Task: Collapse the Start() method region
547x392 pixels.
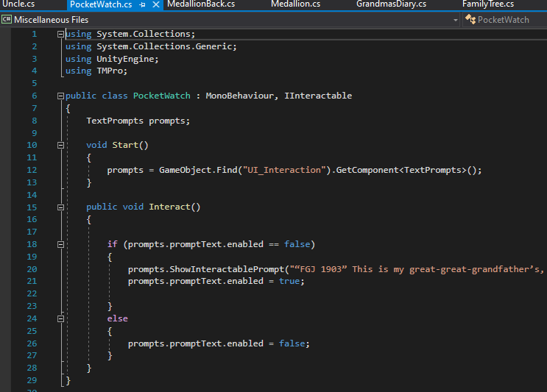Action: click(60, 146)
